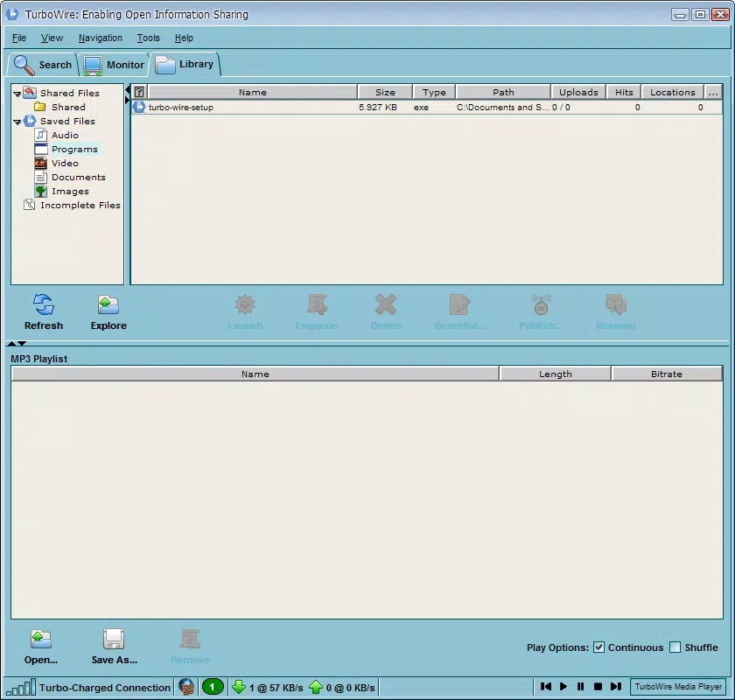This screenshot has width=735, height=700.
Task: Click the 5.927 KB size cell
Action: click(x=378, y=107)
